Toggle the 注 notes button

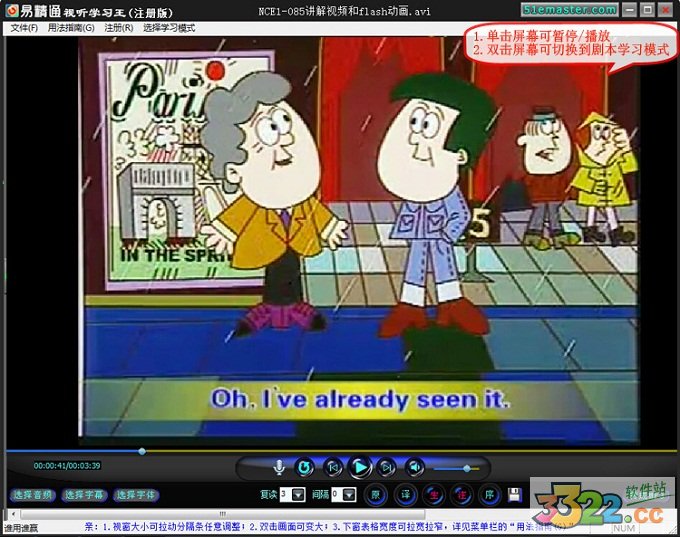(x=461, y=495)
